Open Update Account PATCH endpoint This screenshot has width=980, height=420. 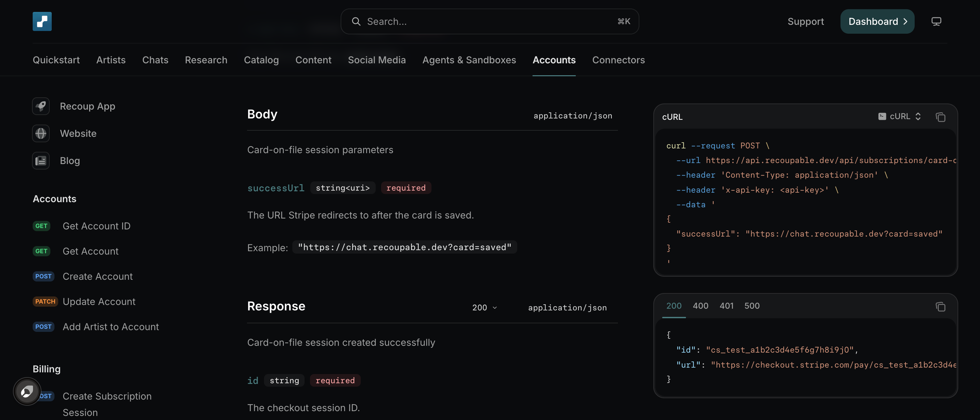99,302
